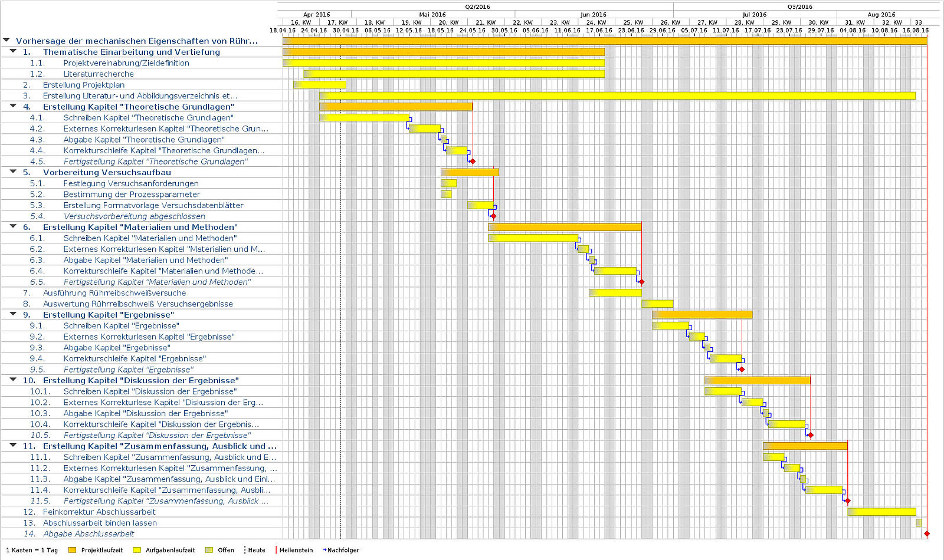Click the date label 16.08.16
Screen dimensions: 944x560
tap(916, 30)
